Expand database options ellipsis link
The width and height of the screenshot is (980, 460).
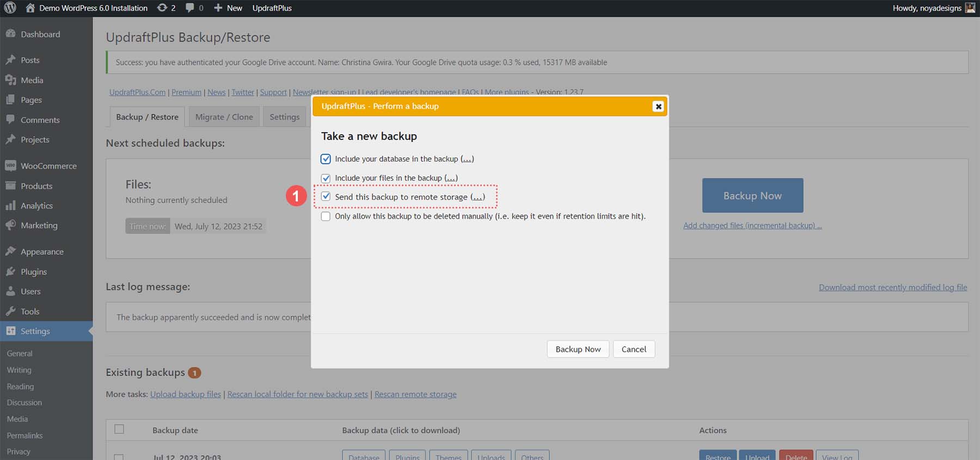[467, 159]
